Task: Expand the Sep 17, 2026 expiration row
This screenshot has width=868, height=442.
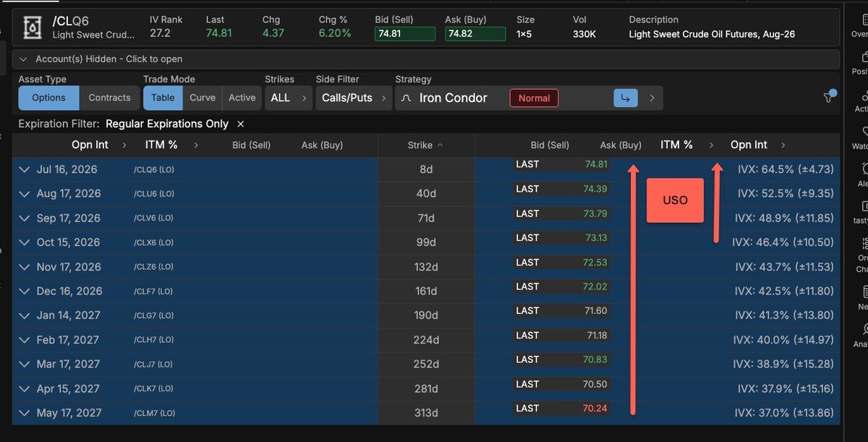Action: click(25, 218)
